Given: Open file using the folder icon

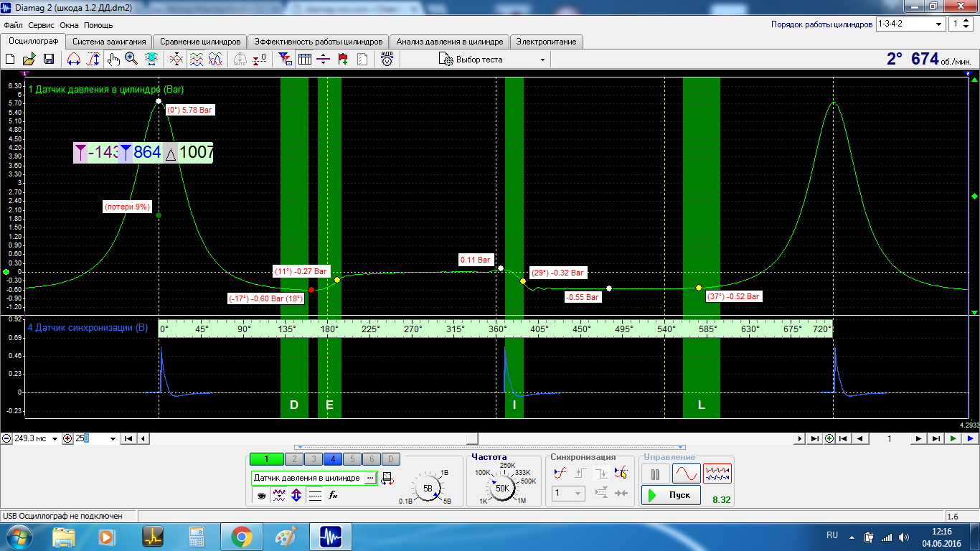Looking at the screenshot, I should point(29,60).
